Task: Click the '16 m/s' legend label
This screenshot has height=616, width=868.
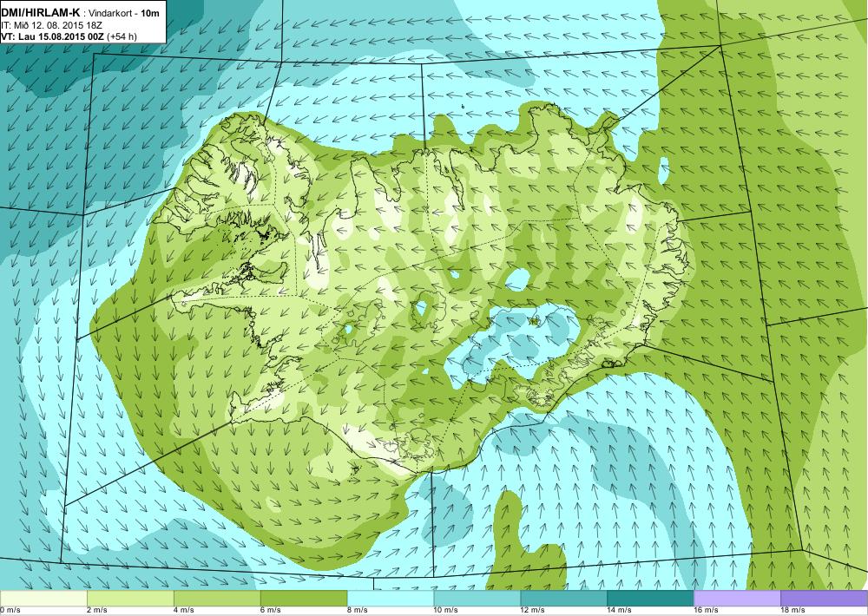Action: pyautogui.click(x=707, y=611)
